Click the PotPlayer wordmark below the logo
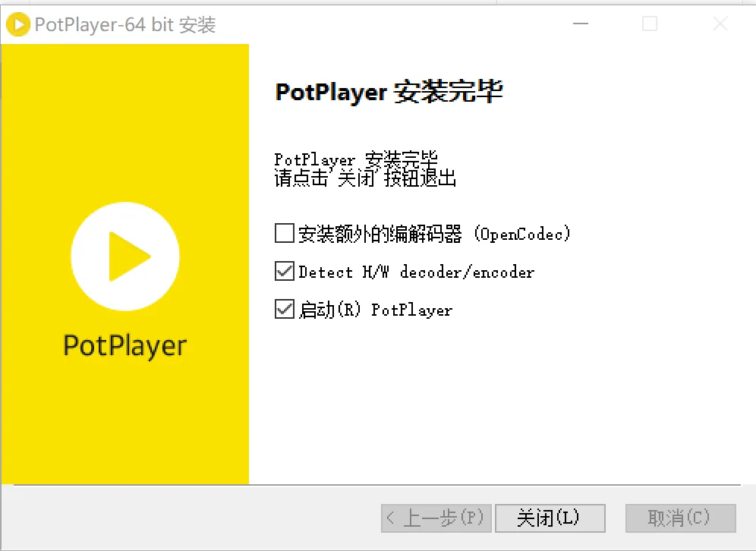 125,345
